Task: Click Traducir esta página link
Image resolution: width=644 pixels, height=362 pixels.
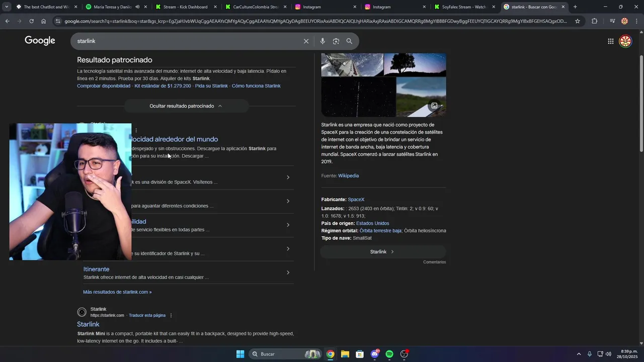Action: click(147, 315)
